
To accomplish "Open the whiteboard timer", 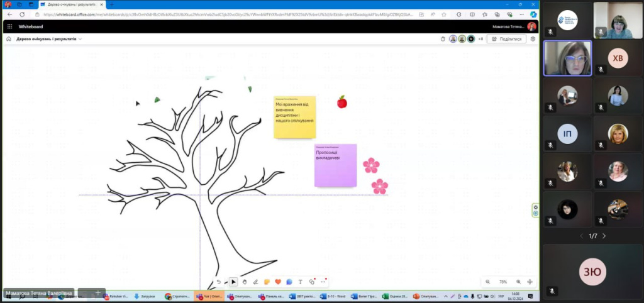I will [x=443, y=39].
